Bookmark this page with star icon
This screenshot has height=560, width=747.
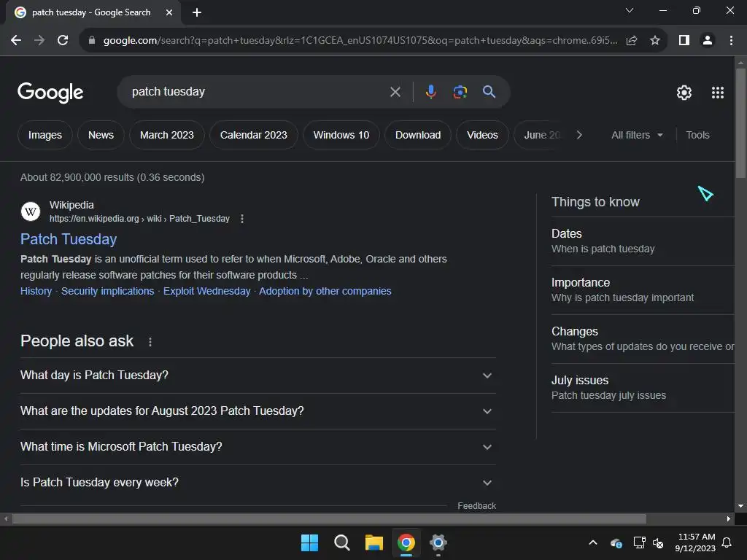[x=655, y=41]
